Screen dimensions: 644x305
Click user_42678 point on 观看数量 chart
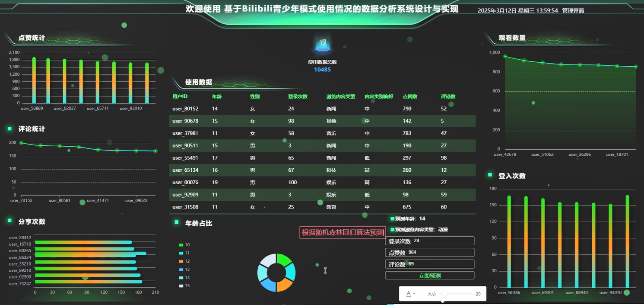505,56
